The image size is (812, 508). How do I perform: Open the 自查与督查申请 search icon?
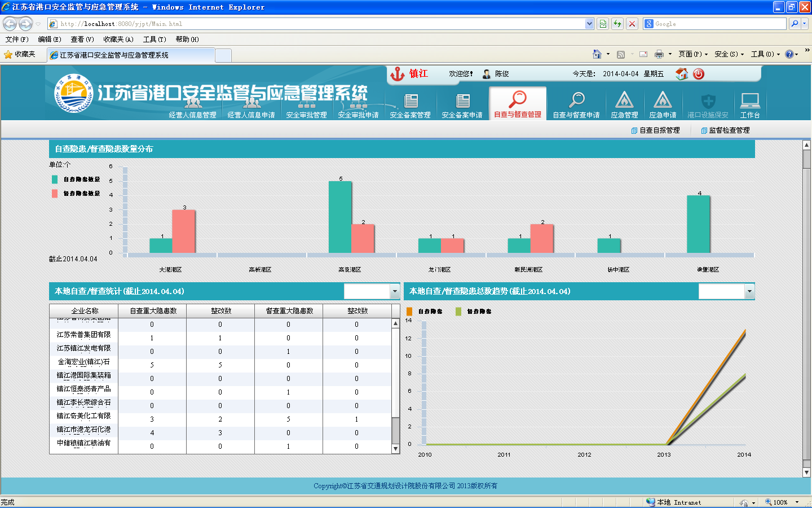tap(576, 100)
